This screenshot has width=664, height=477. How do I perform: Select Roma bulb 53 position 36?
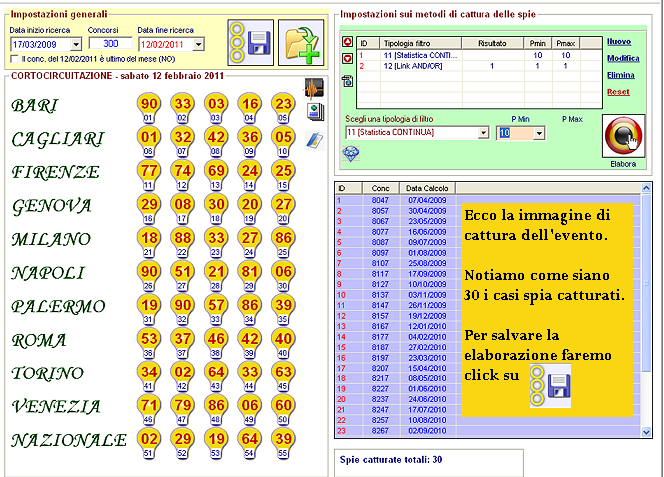(149, 343)
